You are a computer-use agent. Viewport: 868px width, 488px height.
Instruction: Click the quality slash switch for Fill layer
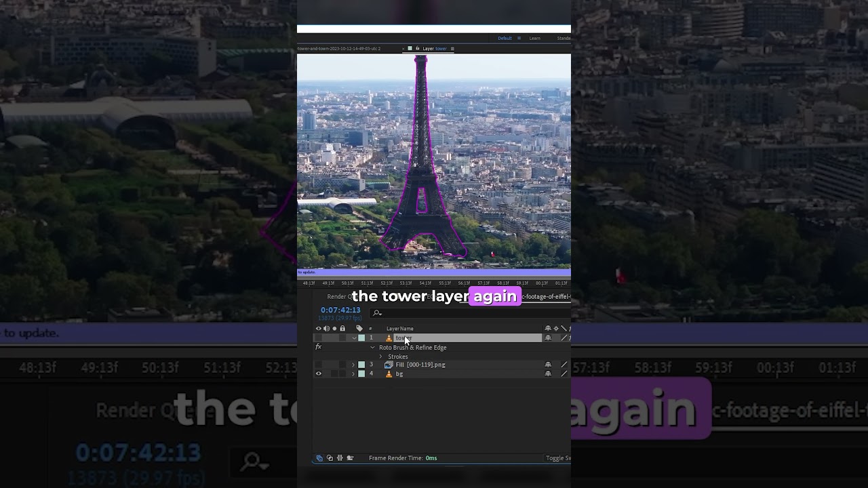pyautogui.click(x=564, y=365)
